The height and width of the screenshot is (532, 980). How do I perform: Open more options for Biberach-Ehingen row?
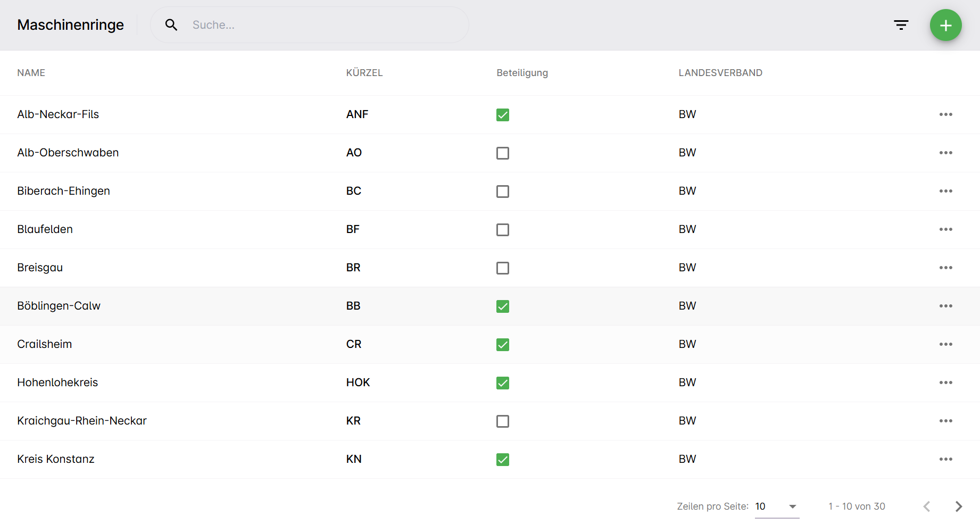[x=945, y=191]
